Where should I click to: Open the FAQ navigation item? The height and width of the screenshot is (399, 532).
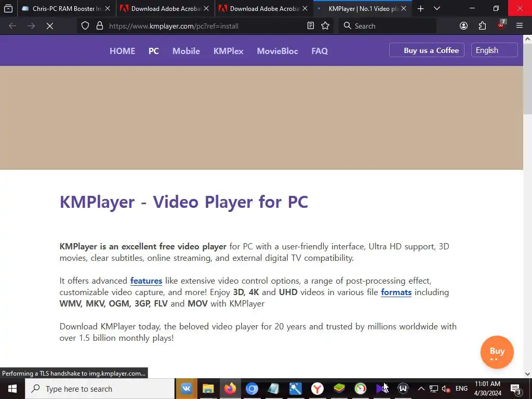point(320,51)
